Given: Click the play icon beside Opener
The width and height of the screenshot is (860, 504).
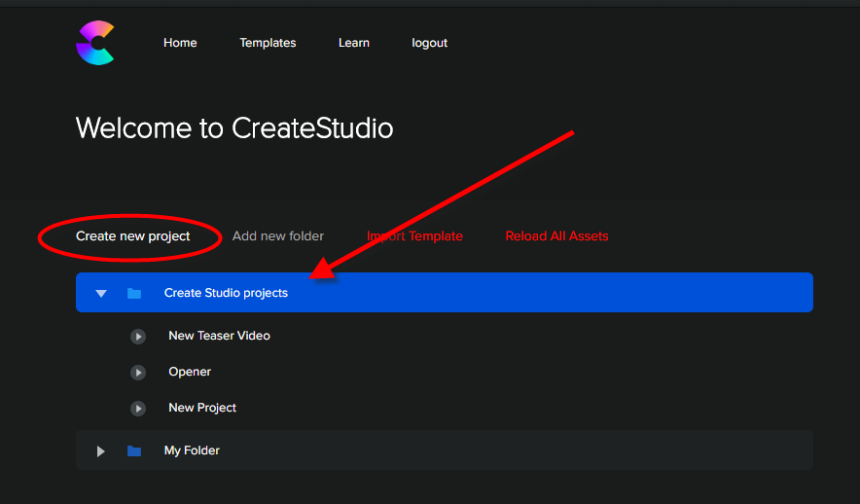Looking at the screenshot, I should (x=138, y=373).
